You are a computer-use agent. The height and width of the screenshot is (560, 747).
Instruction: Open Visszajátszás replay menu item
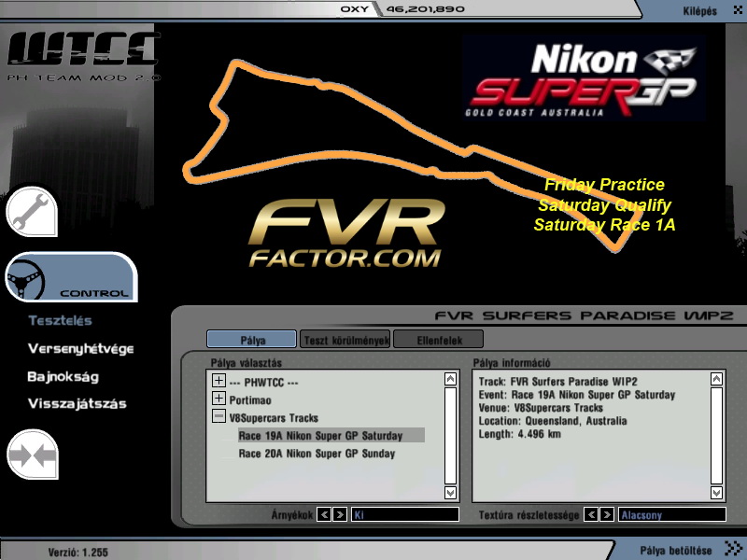(78, 404)
